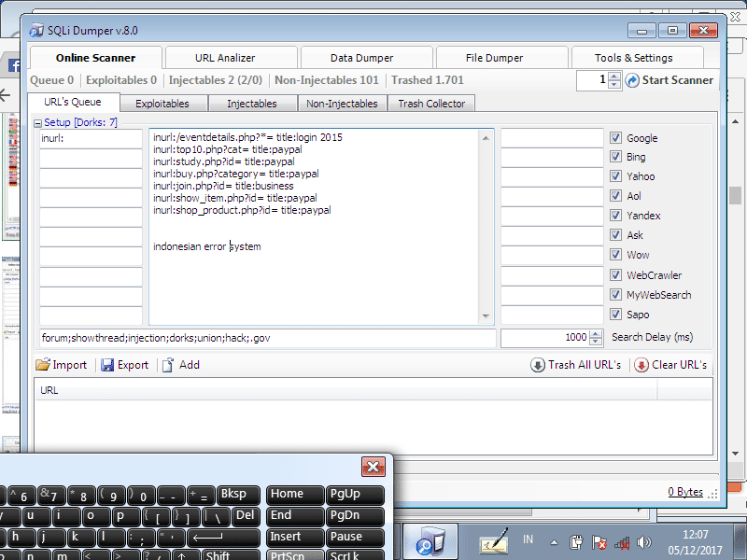747x560 pixels.
Task: Toggle the Yahoo checkbox
Action: [x=615, y=175]
